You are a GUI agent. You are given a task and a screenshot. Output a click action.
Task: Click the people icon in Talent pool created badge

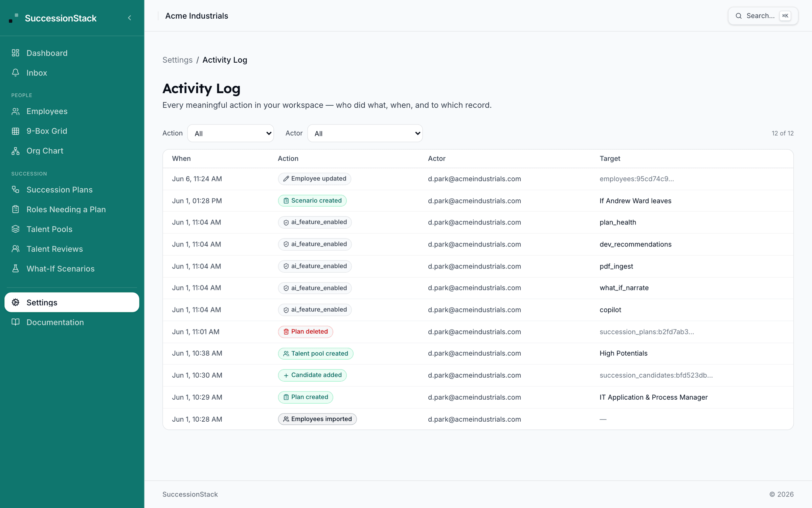coord(286,354)
